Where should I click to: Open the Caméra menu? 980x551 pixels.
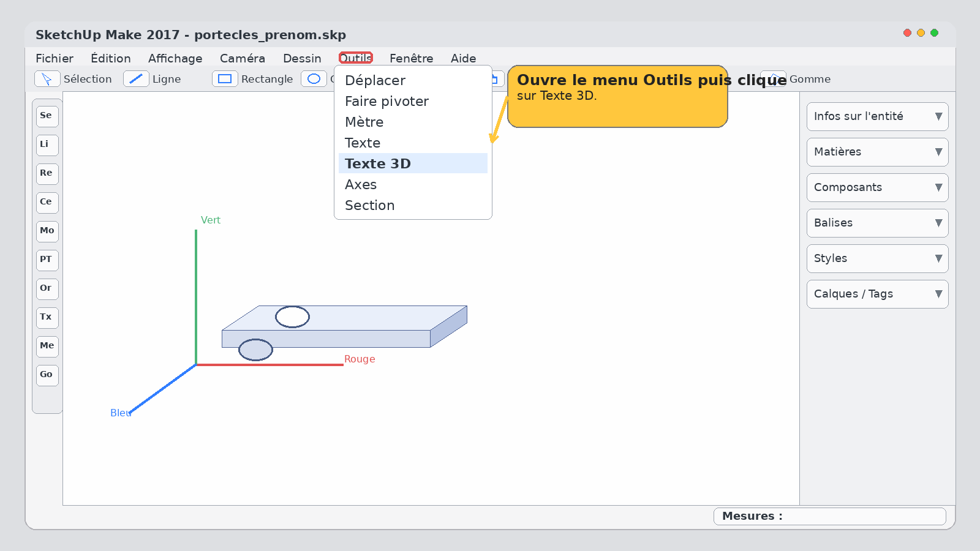click(x=243, y=58)
